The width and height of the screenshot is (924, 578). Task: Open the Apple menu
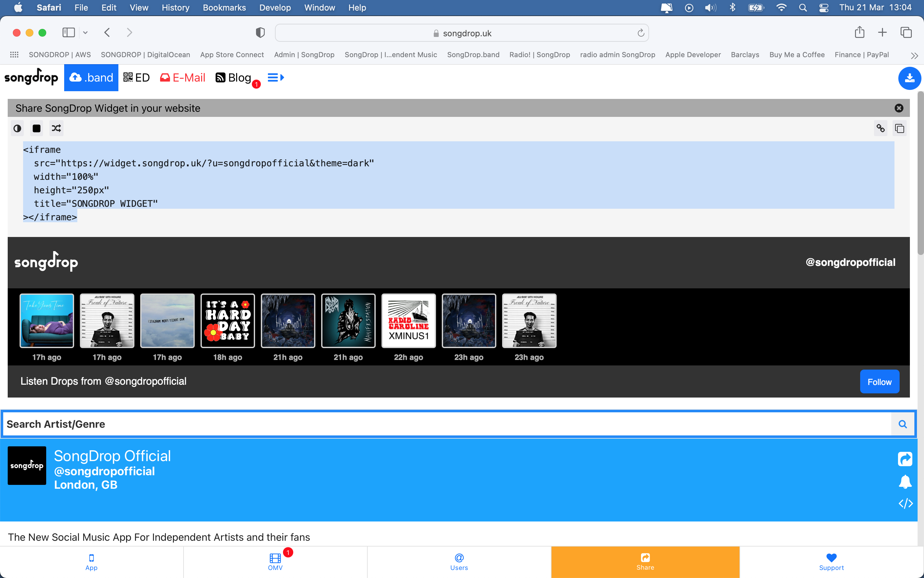coord(18,8)
